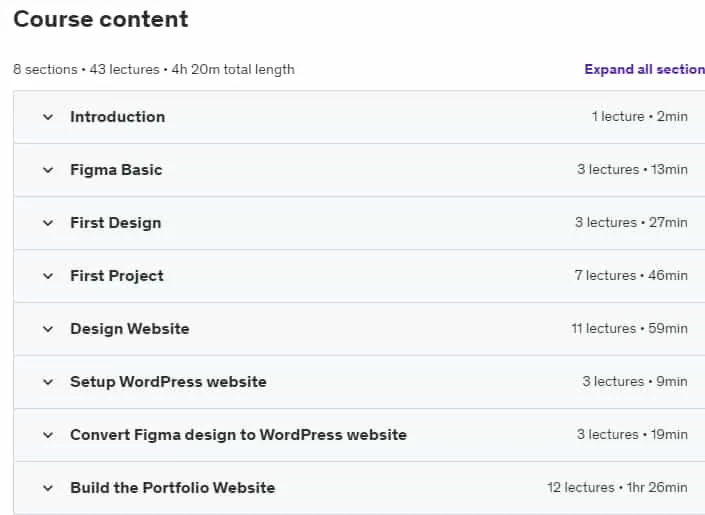Expand the Convert Figma design chevron
Image resolution: width=705 pixels, height=515 pixels.
(x=48, y=435)
